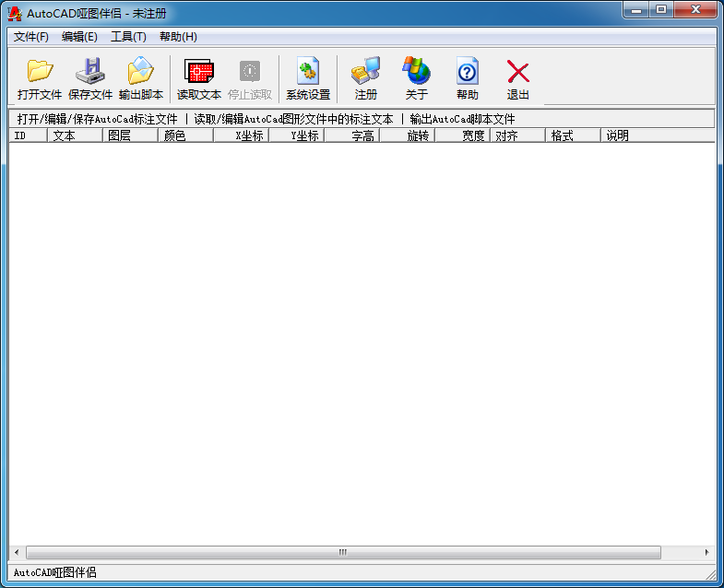Open the 关于 (About) dialog icon
The width and height of the screenshot is (724, 588).
[416, 71]
